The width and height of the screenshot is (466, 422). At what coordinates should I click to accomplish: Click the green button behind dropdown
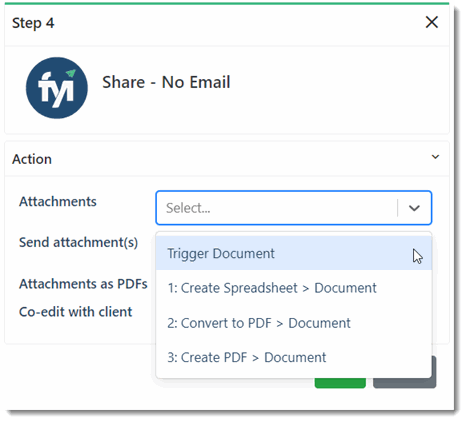pos(340,383)
